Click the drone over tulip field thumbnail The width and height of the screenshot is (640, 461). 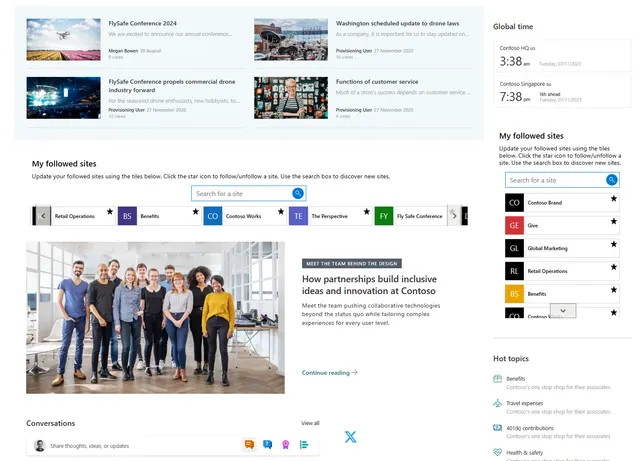[63, 40]
